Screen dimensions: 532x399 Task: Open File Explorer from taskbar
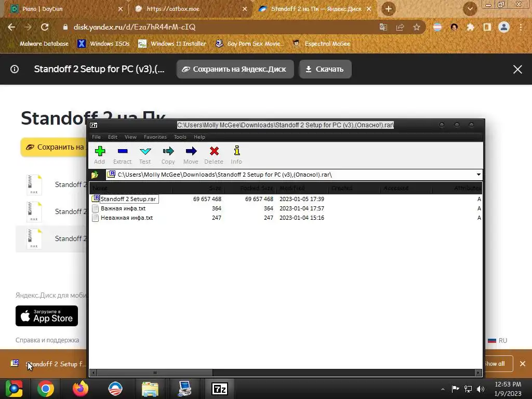(150, 389)
